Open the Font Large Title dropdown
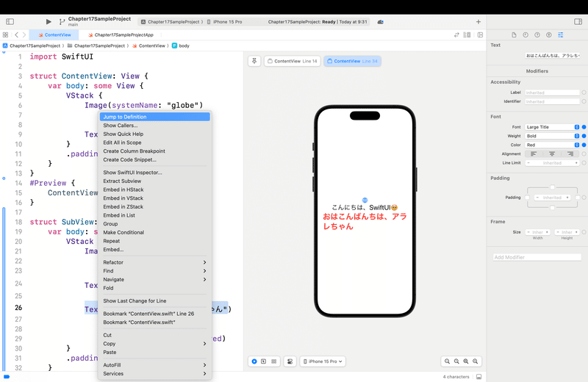 tap(552, 127)
